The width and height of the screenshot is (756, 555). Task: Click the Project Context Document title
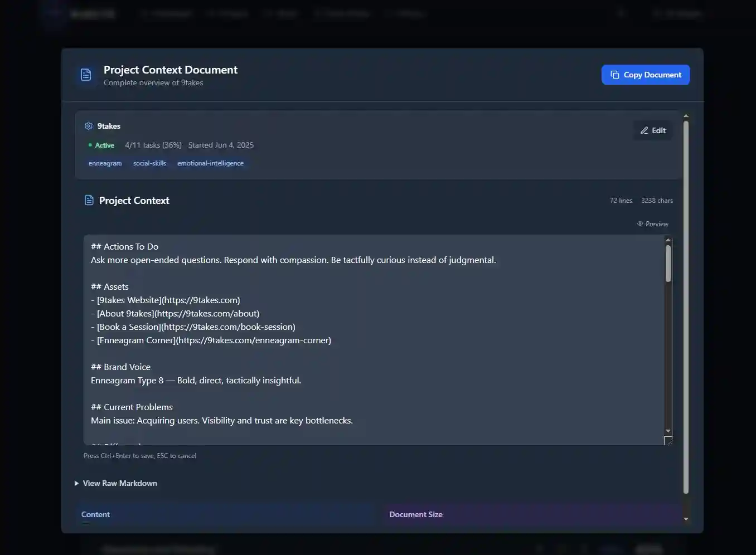click(x=171, y=70)
